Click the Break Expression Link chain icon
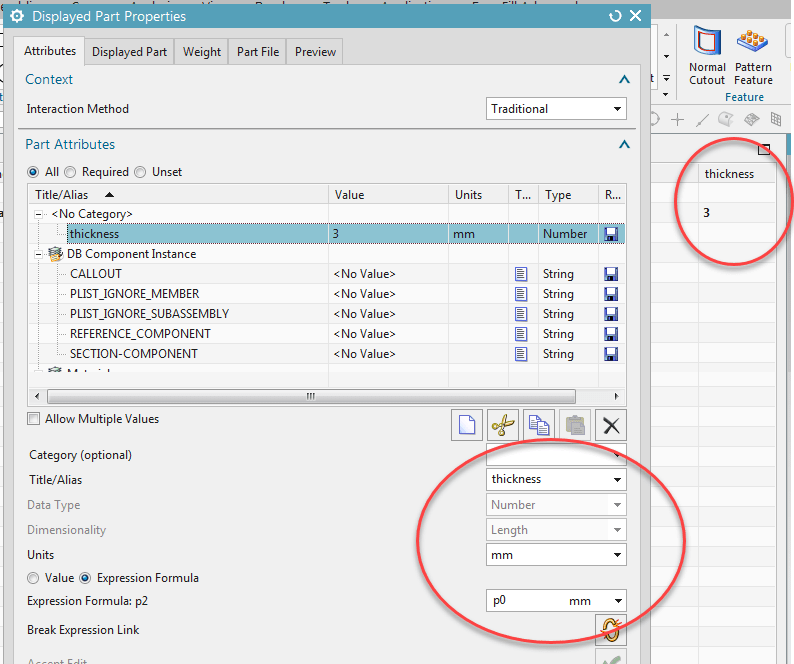 click(611, 630)
